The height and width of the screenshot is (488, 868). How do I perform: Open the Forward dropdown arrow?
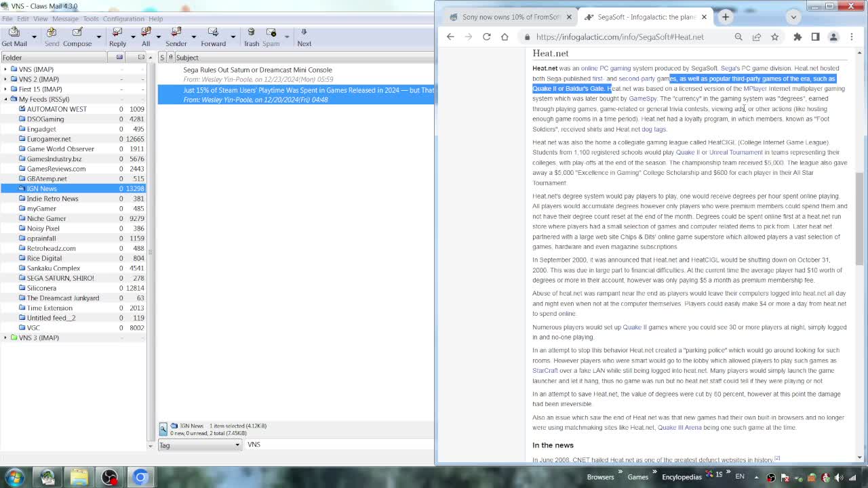[x=233, y=37]
